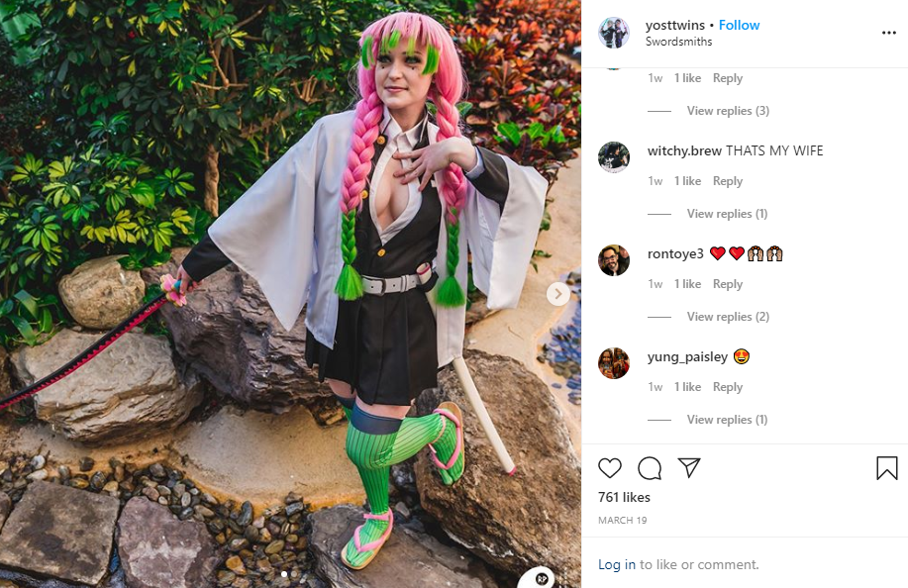Expand View replies (1) under yung_paisley
This screenshot has height=588, width=908.
[728, 420]
